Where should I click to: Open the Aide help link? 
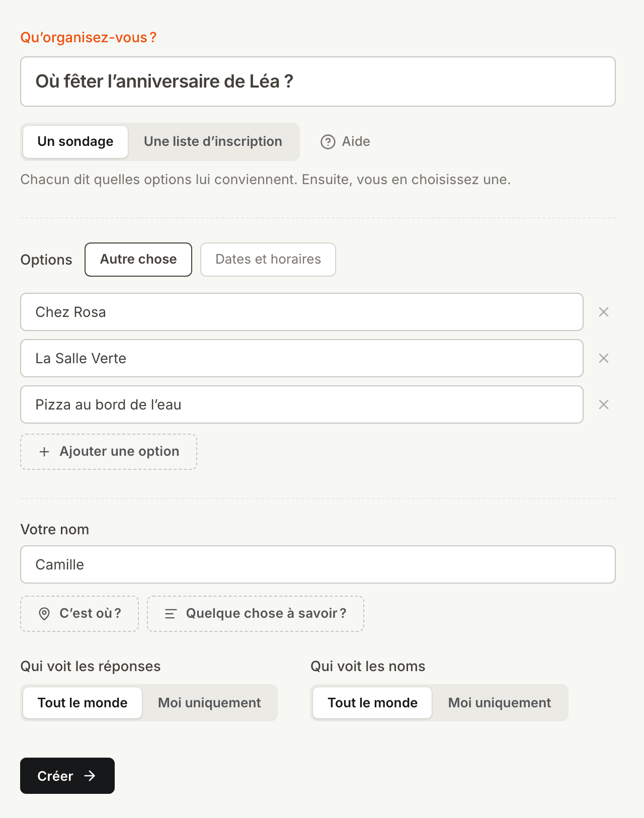345,142
